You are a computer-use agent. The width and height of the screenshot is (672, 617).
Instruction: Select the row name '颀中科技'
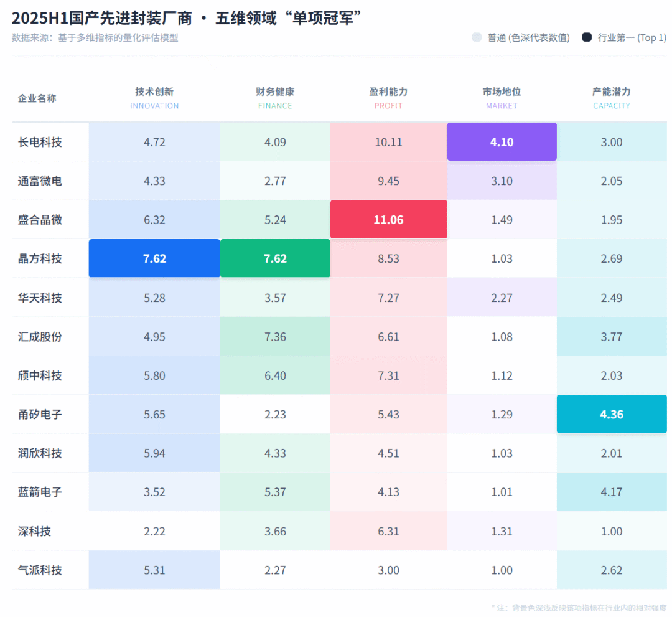pyautogui.click(x=40, y=375)
